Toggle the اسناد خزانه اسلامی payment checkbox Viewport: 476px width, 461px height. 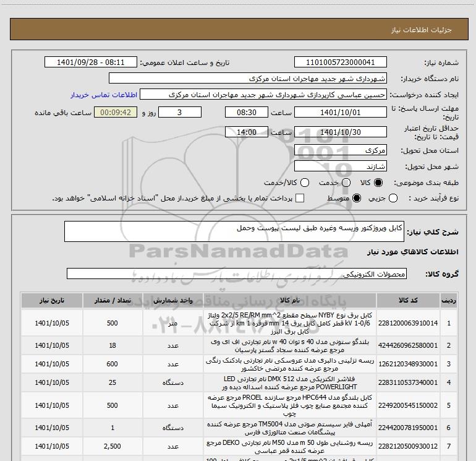click(x=300, y=199)
